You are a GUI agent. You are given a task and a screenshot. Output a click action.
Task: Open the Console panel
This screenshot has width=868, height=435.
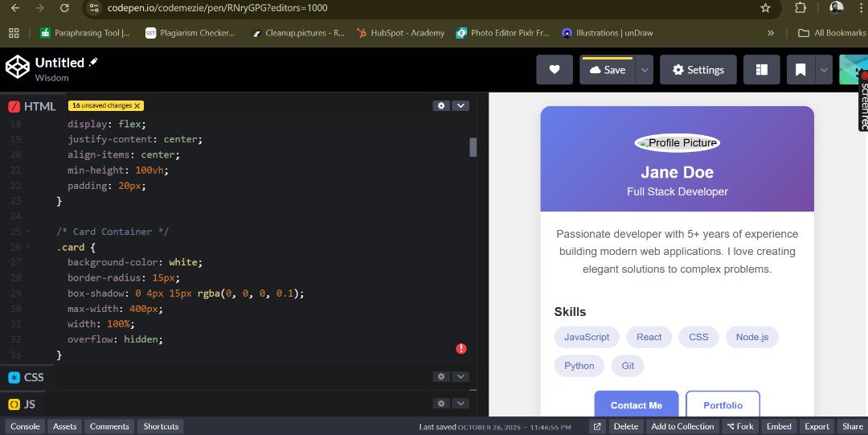[25, 426]
